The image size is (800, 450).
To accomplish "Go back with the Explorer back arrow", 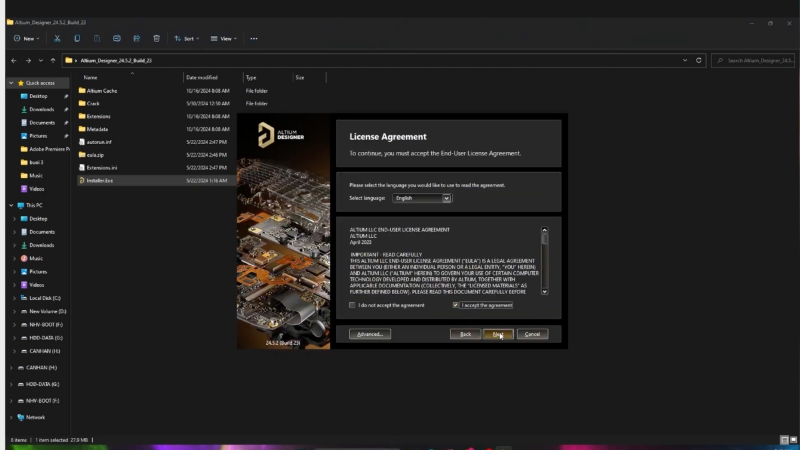I will pyautogui.click(x=14, y=61).
